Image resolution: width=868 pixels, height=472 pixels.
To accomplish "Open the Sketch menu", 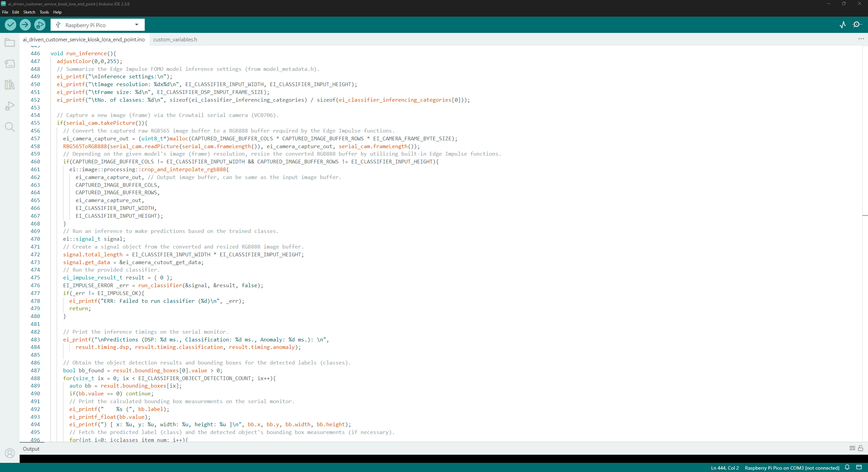I will pos(29,12).
